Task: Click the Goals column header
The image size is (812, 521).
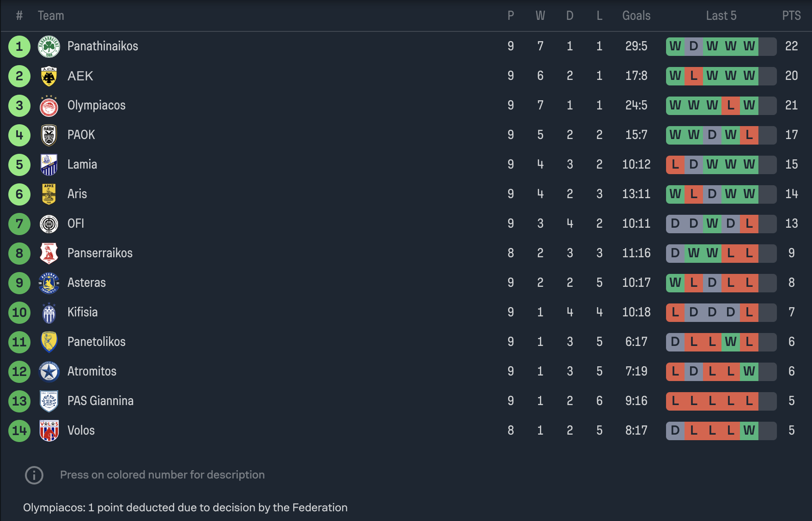Action: pyautogui.click(x=636, y=16)
